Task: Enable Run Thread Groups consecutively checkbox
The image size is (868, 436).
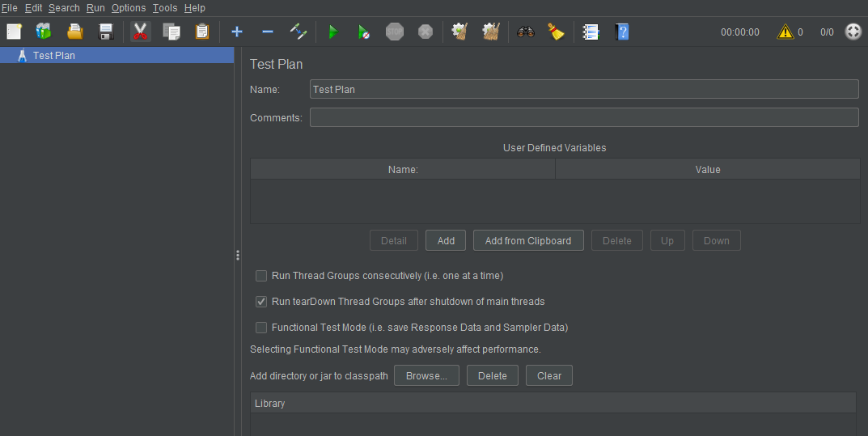Action: 261,276
